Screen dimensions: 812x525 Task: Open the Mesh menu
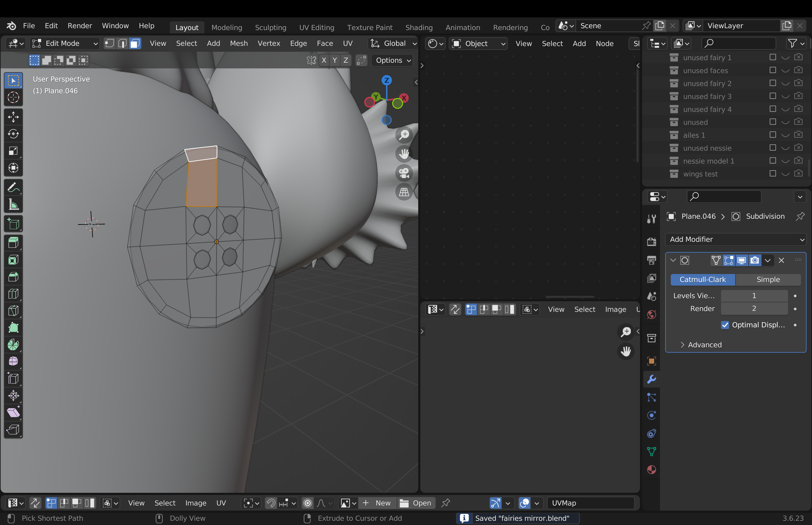click(238, 43)
